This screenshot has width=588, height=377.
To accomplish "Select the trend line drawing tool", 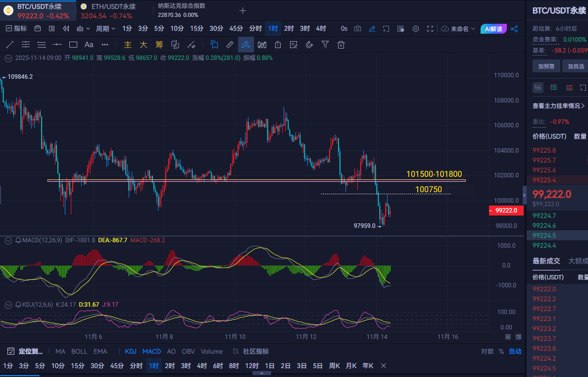I will [9, 45].
